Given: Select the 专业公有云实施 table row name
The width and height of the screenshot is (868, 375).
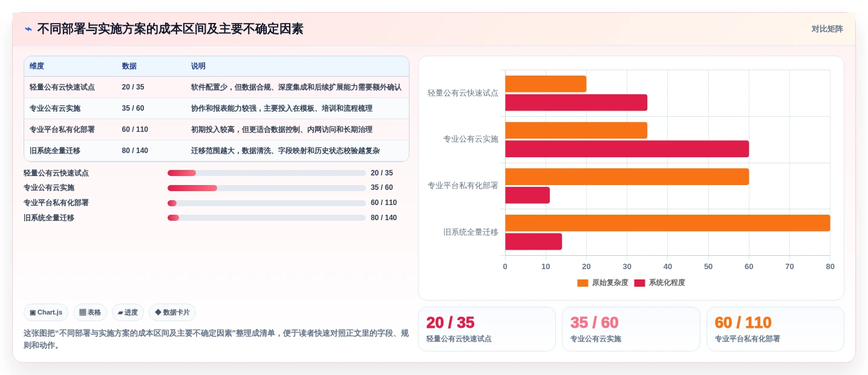Looking at the screenshot, I should tap(55, 108).
